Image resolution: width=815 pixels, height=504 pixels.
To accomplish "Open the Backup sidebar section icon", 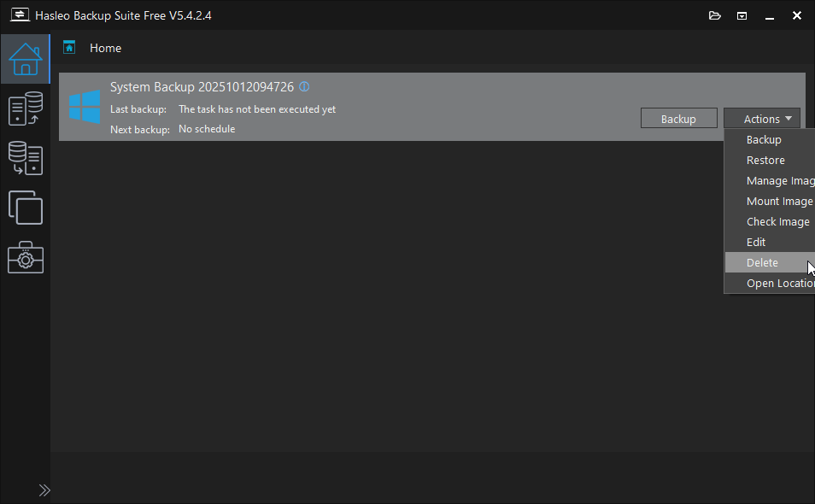I will coord(25,108).
